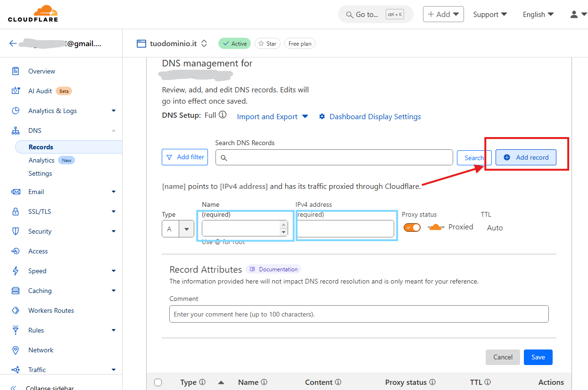Click the DNS network icon
588x390 pixels.
coord(16,130)
